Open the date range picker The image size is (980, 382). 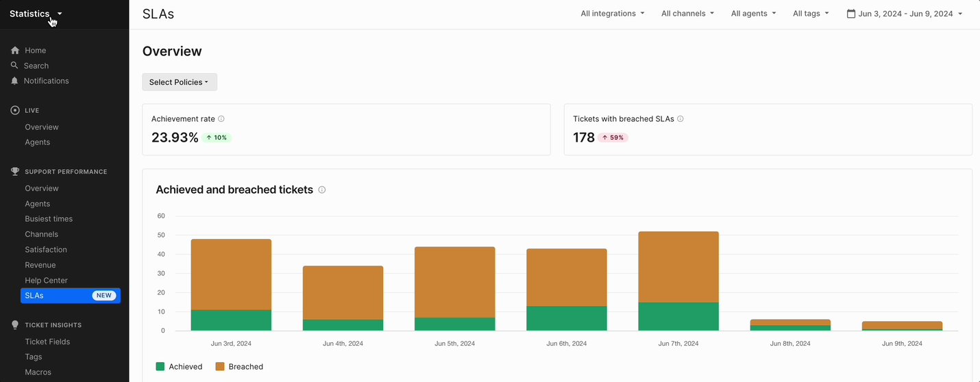click(905, 14)
